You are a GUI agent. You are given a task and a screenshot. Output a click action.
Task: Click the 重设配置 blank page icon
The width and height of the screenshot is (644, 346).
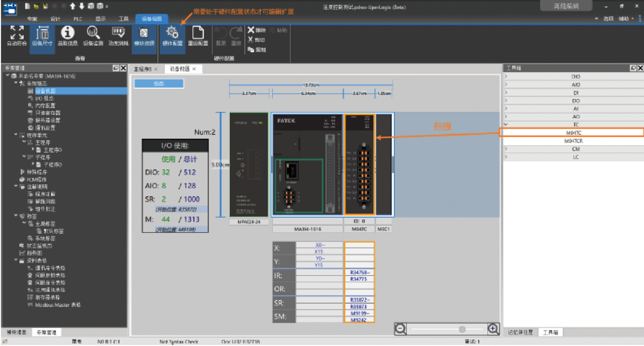click(198, 33)
